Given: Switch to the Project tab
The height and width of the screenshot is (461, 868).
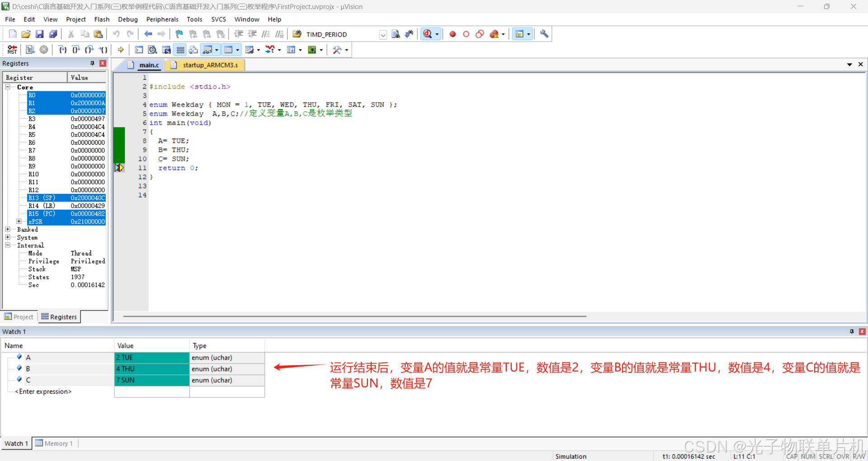Looking at the screenshot, I should [19, 317].
